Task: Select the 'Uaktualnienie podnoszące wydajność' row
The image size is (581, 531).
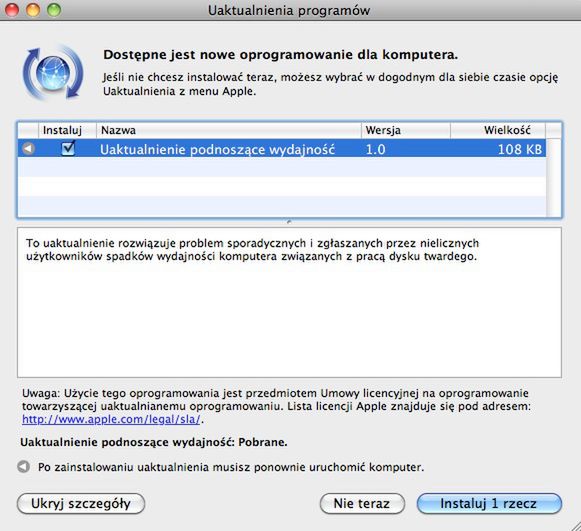Action: [x=282, y=149]
